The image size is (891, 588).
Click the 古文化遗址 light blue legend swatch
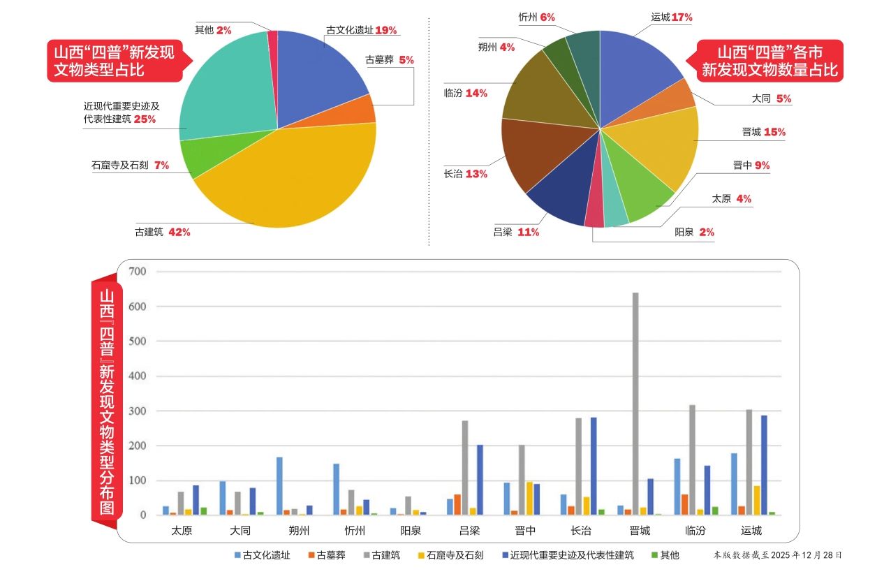coord(237,556)
